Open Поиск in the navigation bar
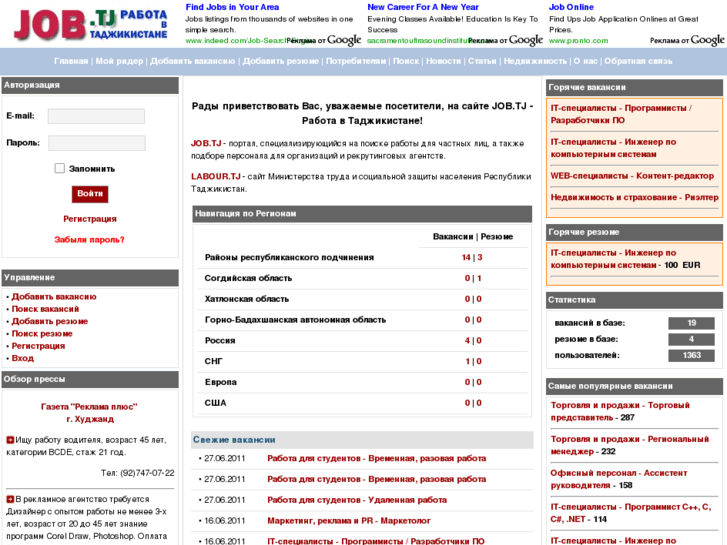The image size is (727, 545). [406, 61]
